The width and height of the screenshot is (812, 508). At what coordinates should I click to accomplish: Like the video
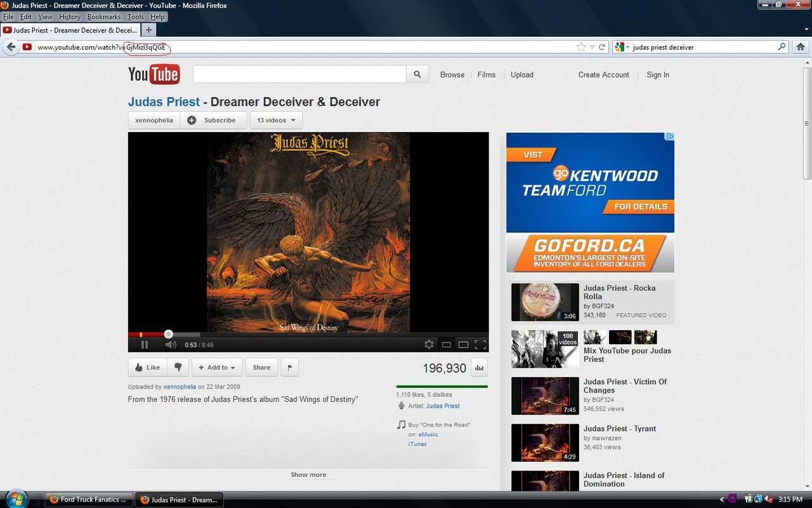click(x=147, y=367)
